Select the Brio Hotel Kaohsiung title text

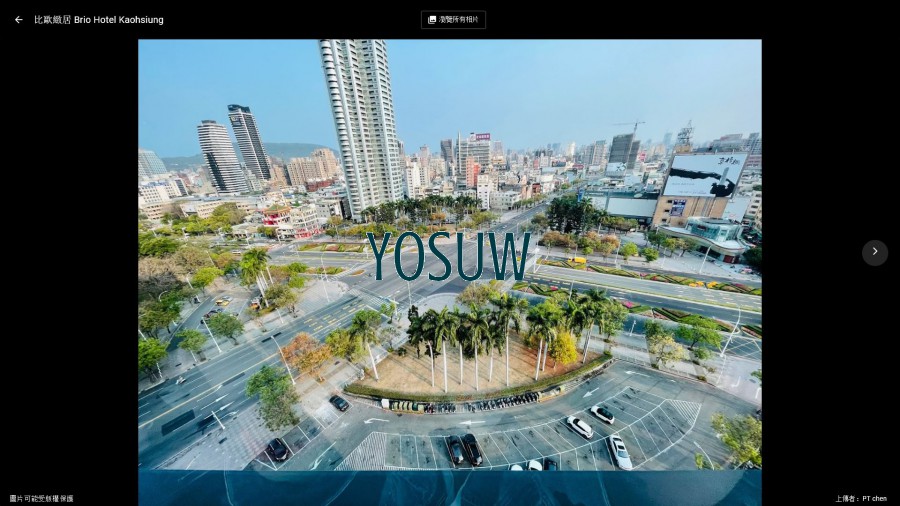[x=118, y=20]
